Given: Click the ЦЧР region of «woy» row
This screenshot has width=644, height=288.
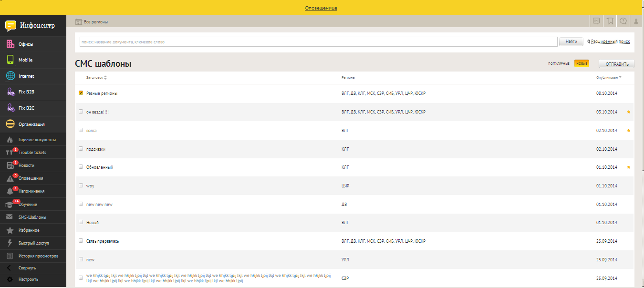Looking at the screenshot, I should coord(345,186).
